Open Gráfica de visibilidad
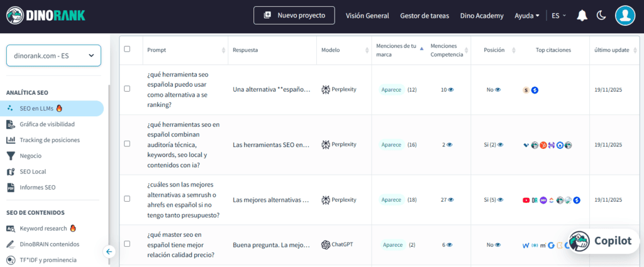 pyautogui.click(x=47, y=124)
